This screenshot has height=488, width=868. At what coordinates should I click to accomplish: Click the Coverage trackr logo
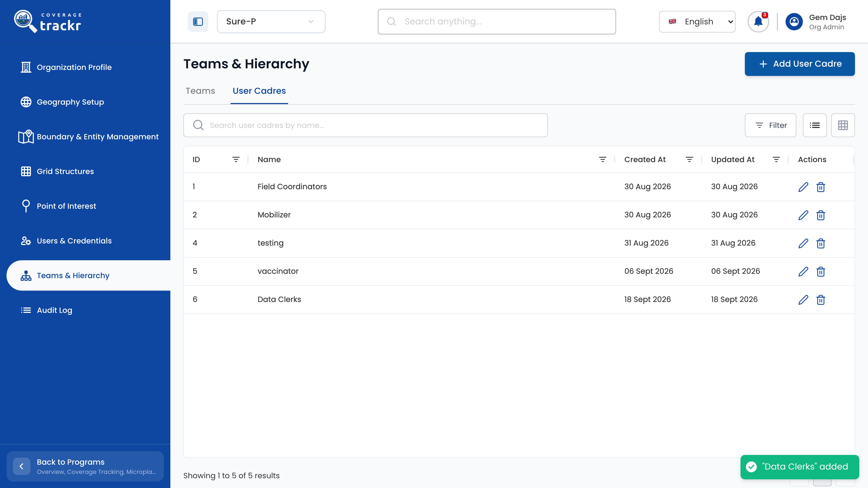coord(48,21)
